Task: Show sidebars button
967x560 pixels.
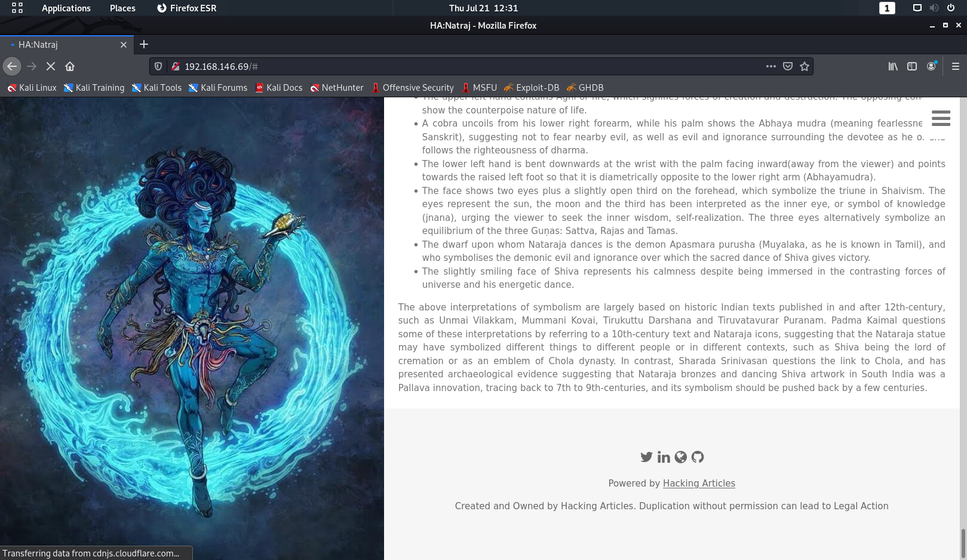Action: 912,66
